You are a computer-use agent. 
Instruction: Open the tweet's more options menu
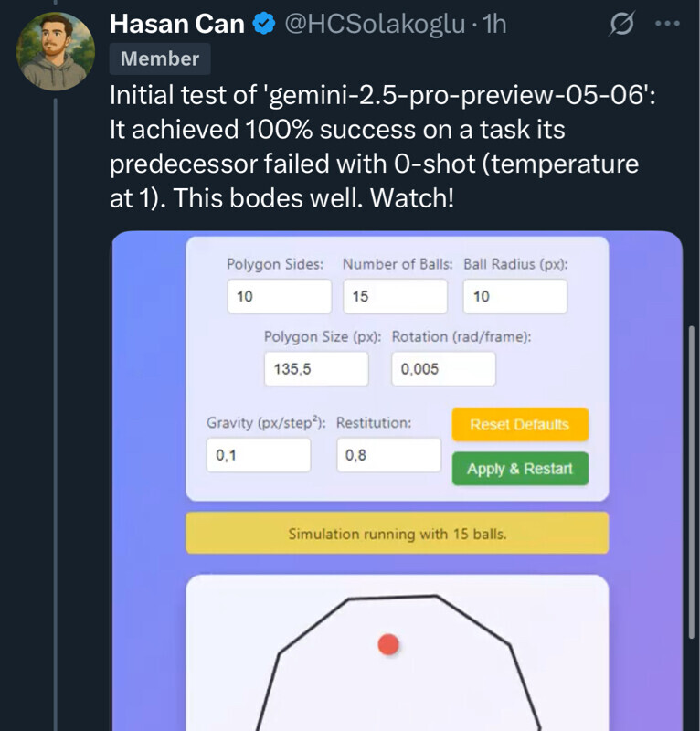coord(669,25)
